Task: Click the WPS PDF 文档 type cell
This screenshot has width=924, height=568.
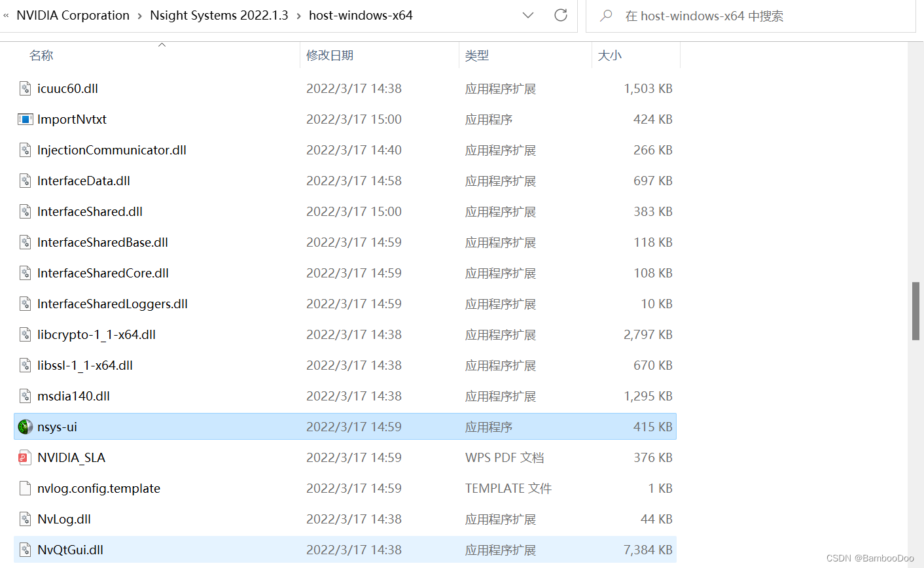Action: coord(505,457)
